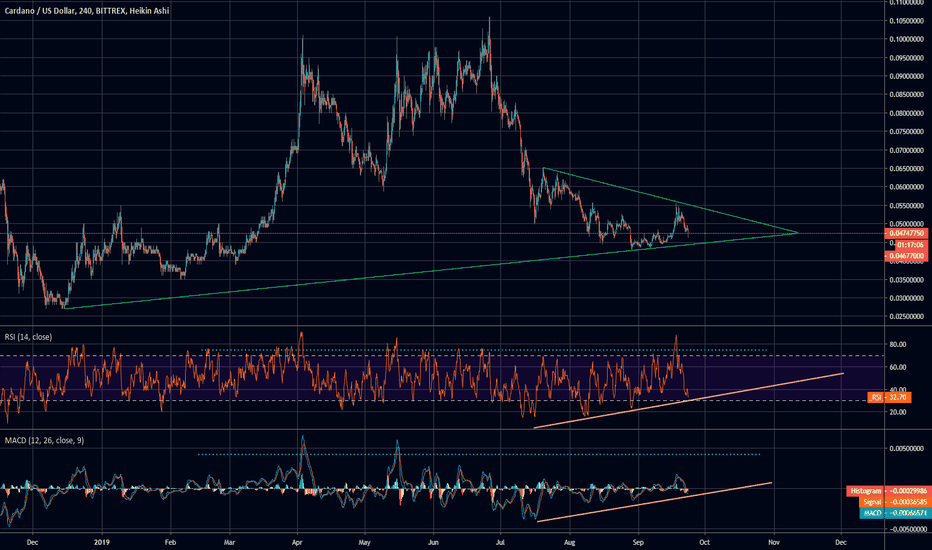Click the RSI 32.70 value tag
The height and width of the screenshot is (550, 932).
coord(889,397)
